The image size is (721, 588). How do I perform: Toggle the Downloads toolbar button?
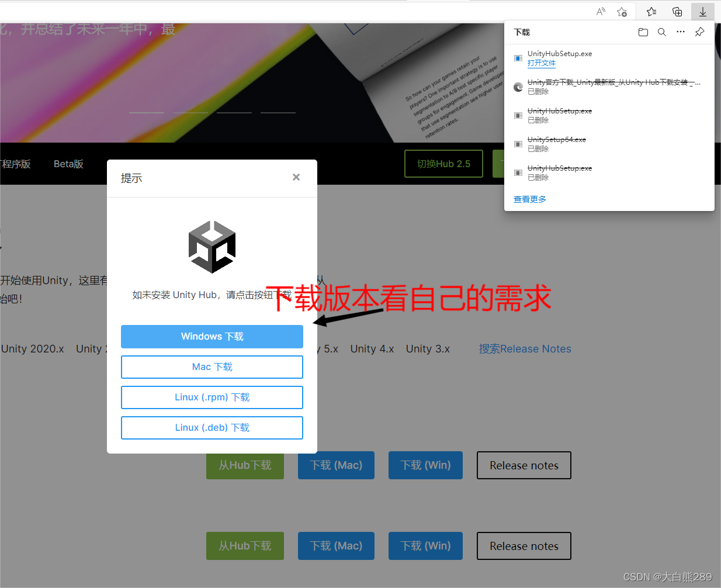coord(703,12)
